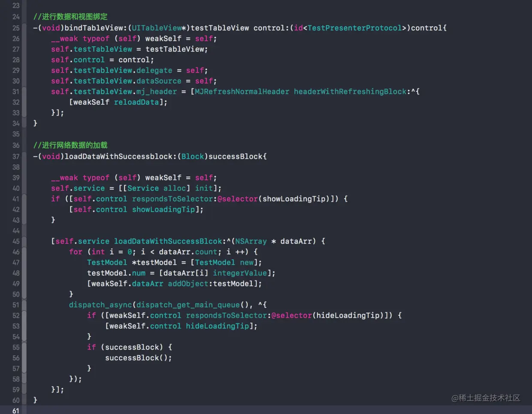Click the comment "//进行数据和视图绑定" on line 24
532x414 pixels.
click(x=70, y=17)
